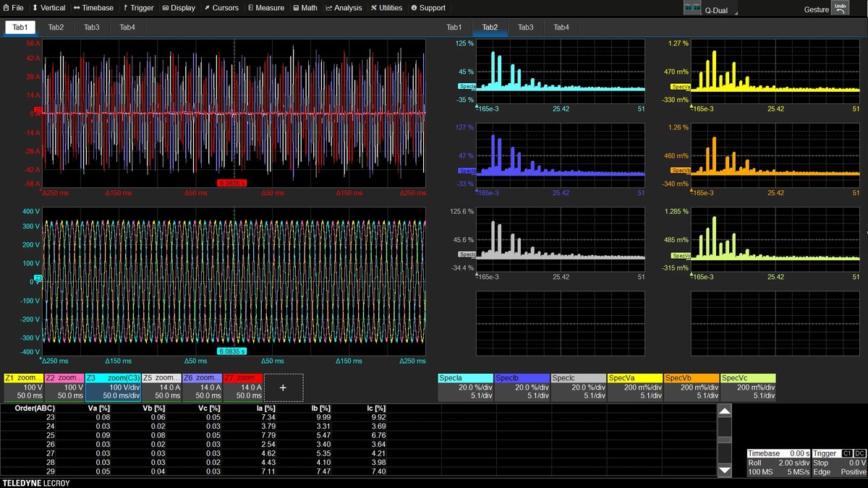The image size is (868, 488).
Task: Select the SpecIb spectrum descriptor box
Action: pos(522,387)
